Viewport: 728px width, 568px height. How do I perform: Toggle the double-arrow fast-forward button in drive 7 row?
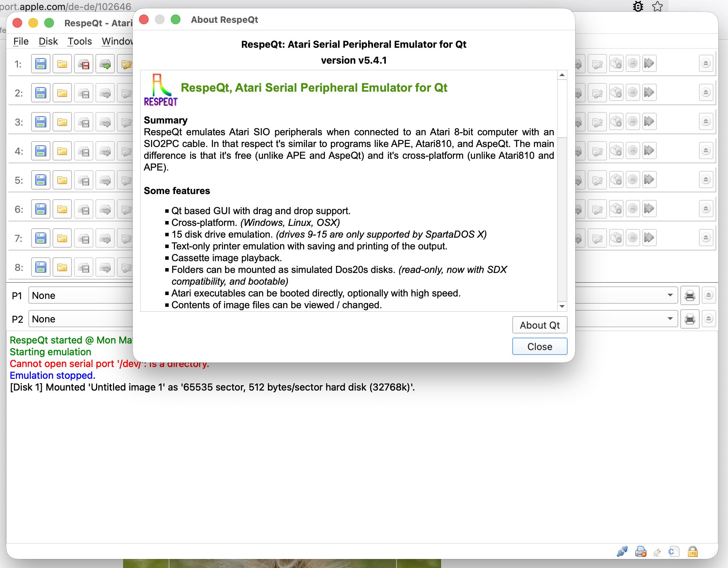[x=649, y=238]
